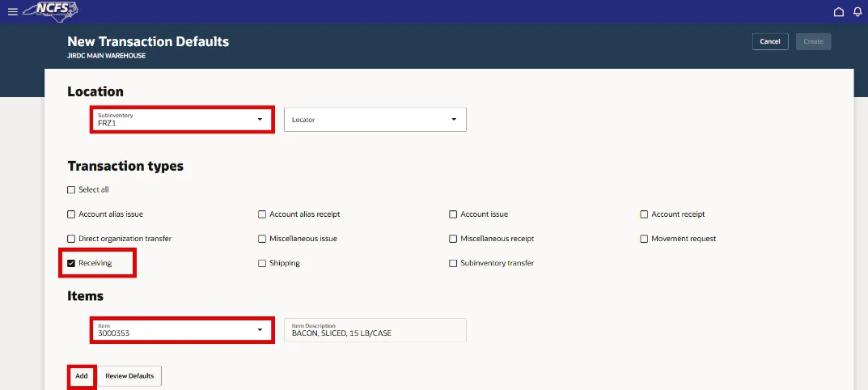Enable Account alias issue transaction type
Screen dimensions: 868x390
(71, 214)
